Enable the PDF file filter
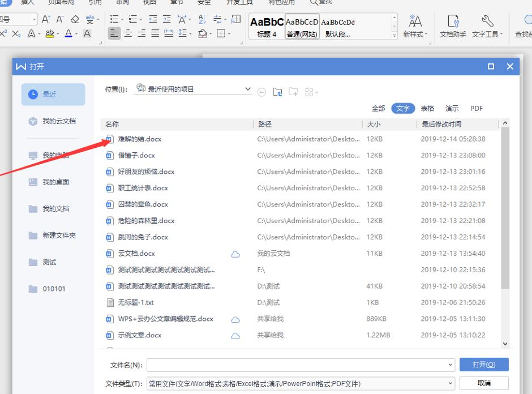Image resolution: width=532 pixels, height=394 pixels. (x=476, y=108)
